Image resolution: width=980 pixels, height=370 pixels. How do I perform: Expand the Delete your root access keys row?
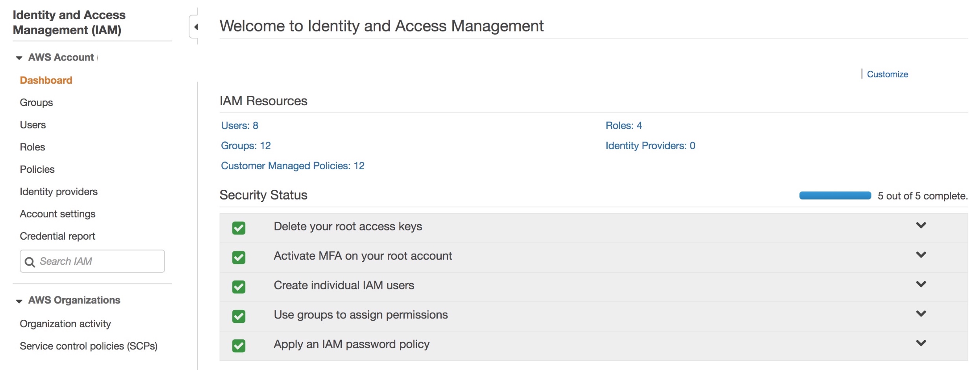coord(921,225)
